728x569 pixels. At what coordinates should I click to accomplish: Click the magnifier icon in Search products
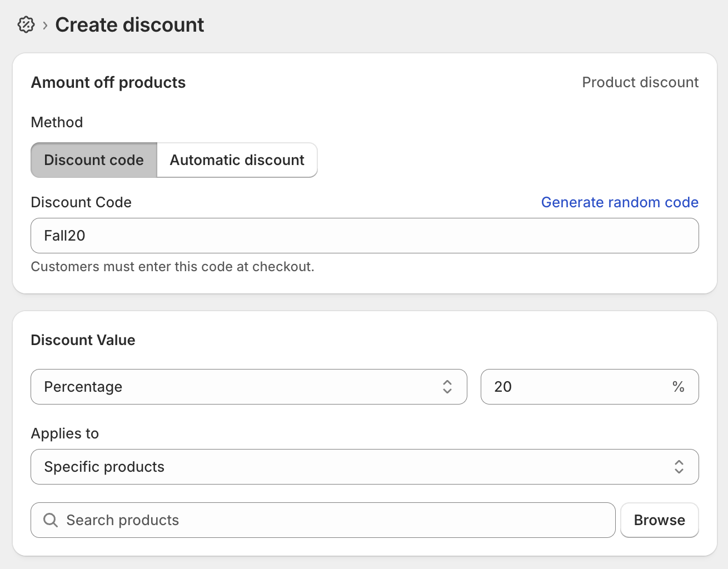click(x=51, y=520)
